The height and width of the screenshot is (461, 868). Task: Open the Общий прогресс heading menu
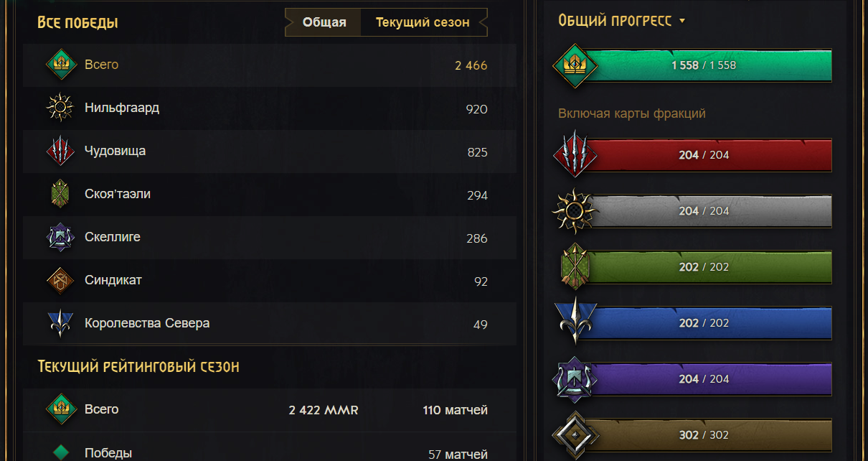pos(615,21)
